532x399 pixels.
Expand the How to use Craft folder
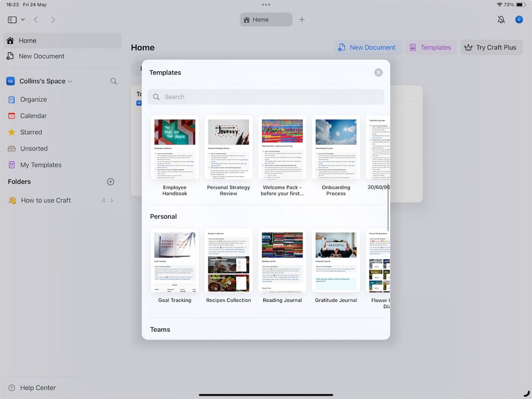(x=112, y=201)
